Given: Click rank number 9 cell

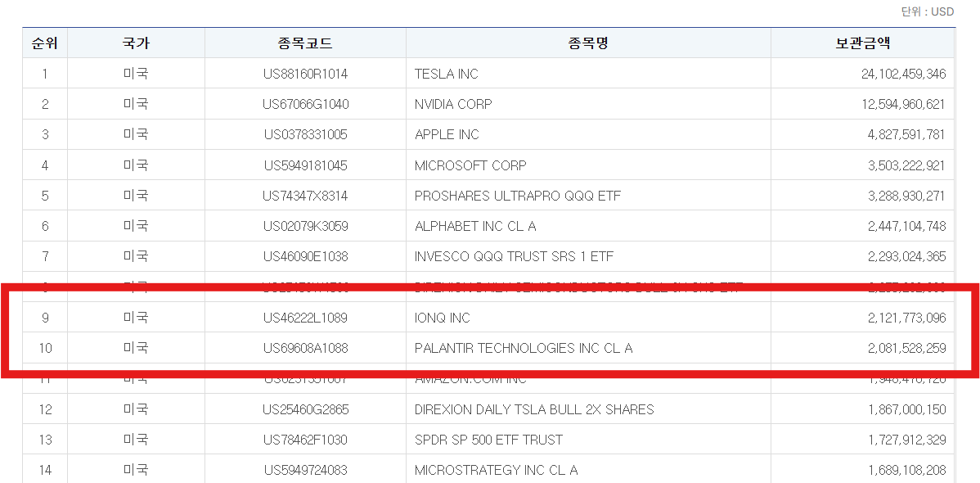Looking at the screenshot, I should [45, 318].
